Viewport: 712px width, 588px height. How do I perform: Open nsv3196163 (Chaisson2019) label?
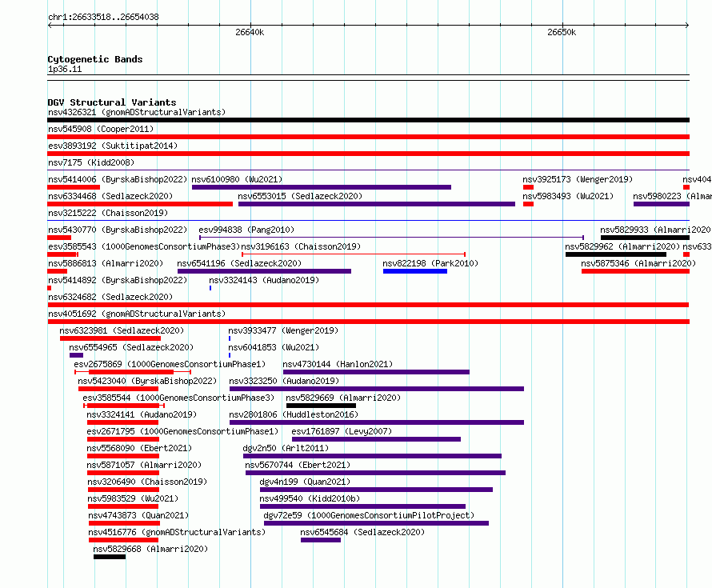point(301,246)
